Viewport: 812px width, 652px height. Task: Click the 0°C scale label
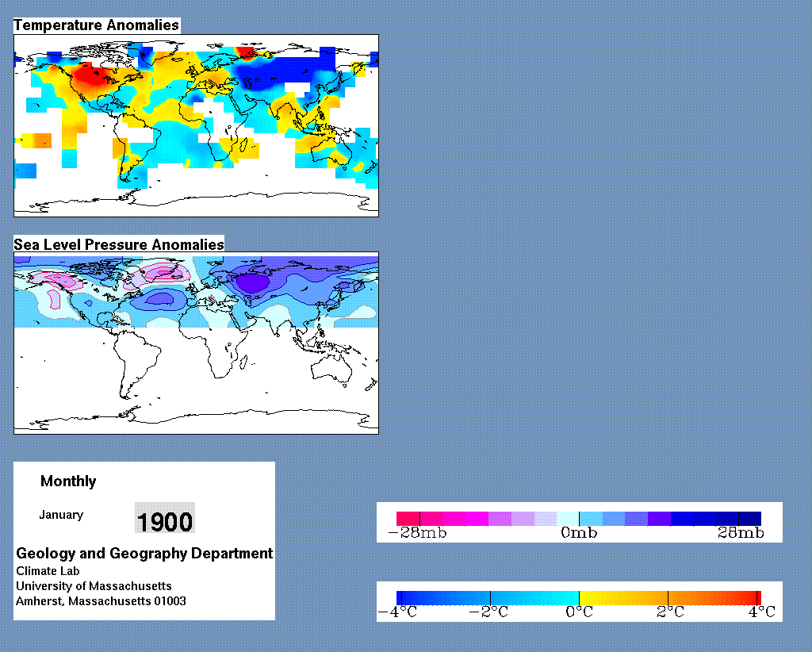pyautogui.click(x=579, y=612)
